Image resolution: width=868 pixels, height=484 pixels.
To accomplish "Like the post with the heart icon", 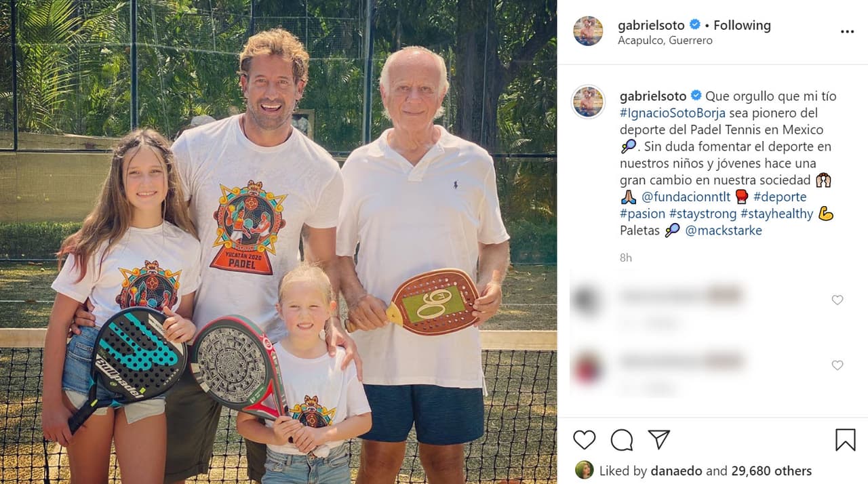I will pyautogui.click(x=584, y=440).
